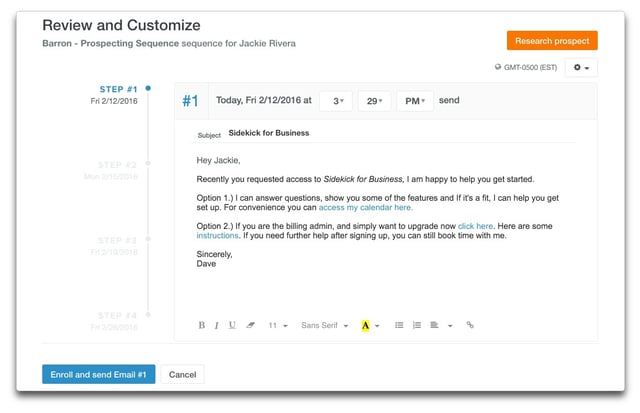
Task: Open the hour dropdown showing 3
Action: (x=336, y=101)
